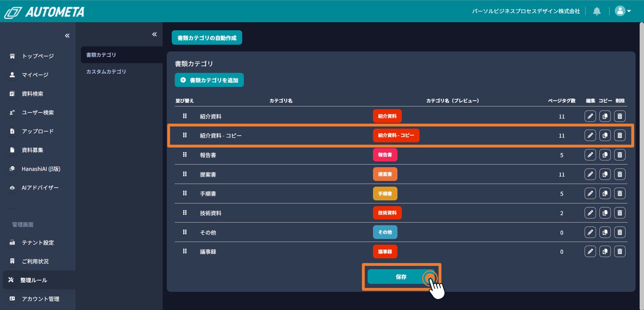The image size is (644, 310).
Task: Grab the reorder handle for 紹介資料
Action: pos(184,116)
